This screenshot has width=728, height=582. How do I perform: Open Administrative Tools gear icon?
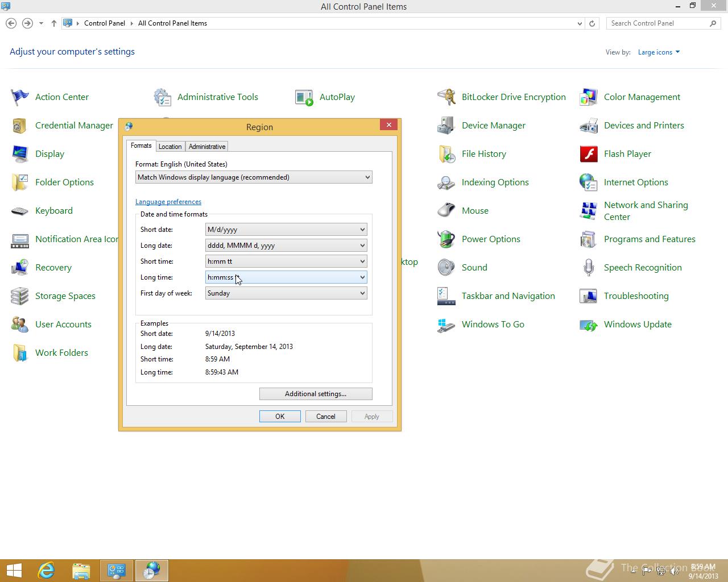click(162, 97)
